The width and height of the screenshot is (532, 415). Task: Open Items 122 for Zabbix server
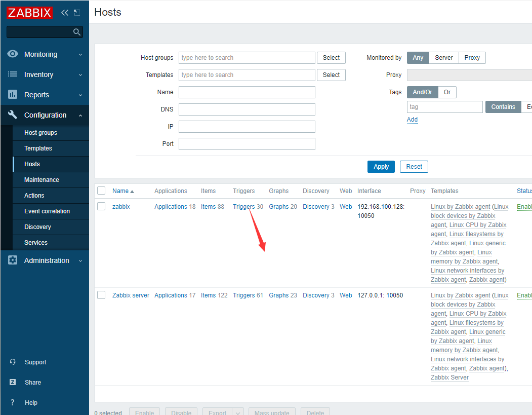pos(209,295)
